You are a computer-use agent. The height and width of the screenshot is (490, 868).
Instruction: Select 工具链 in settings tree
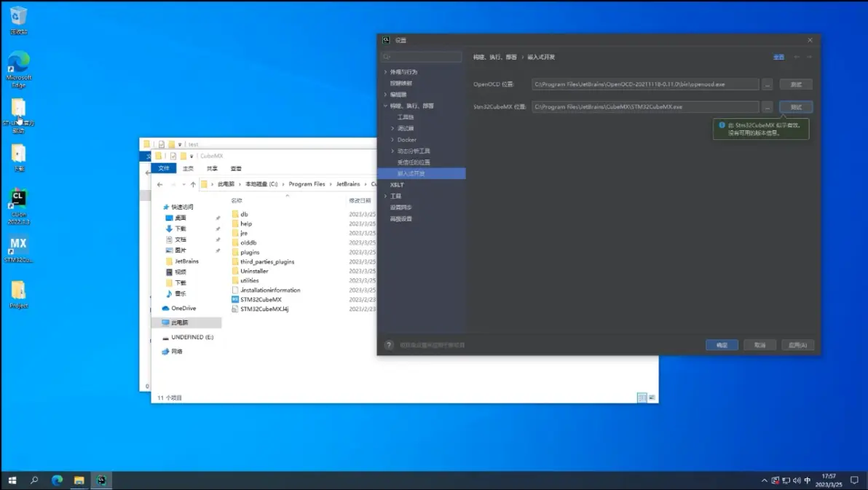(x=405, y=117)
